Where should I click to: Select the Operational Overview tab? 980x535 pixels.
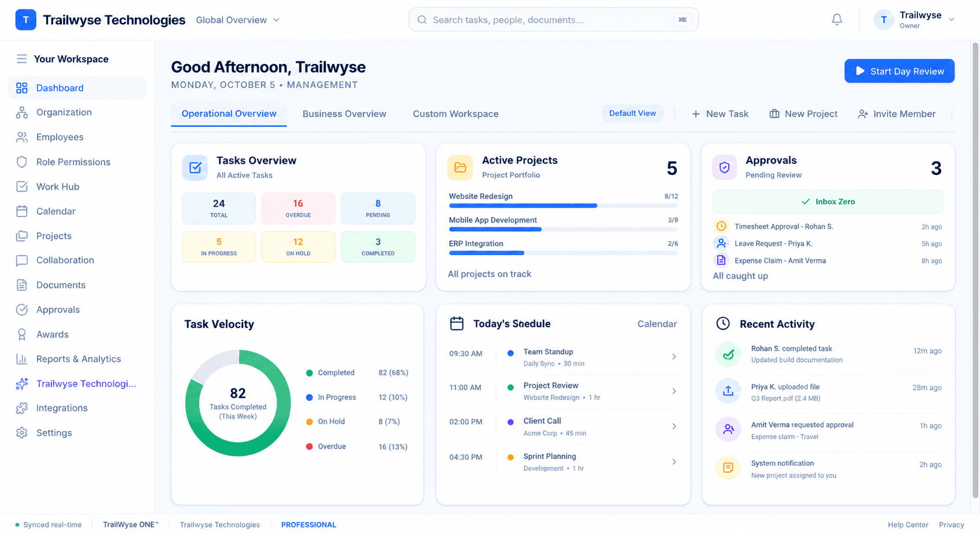click(x=229, y=114)
